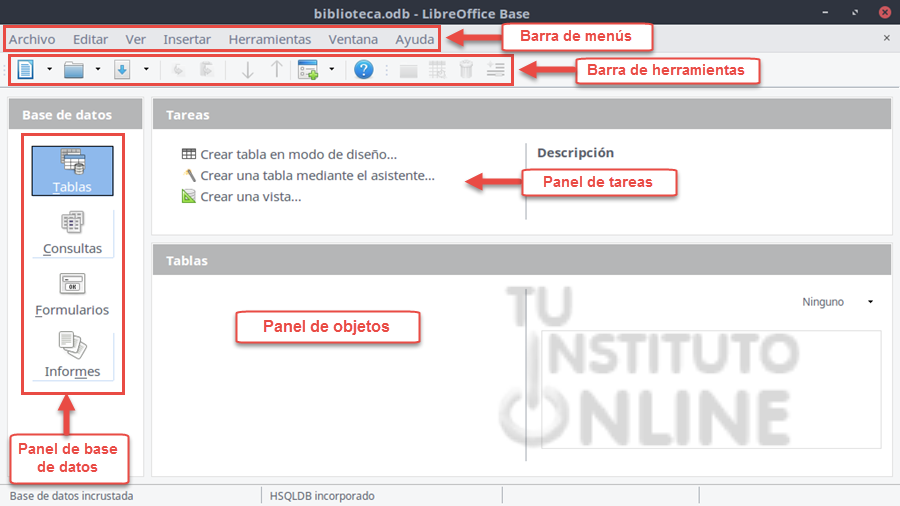Click the Tablas object panel header

[522, 260]
